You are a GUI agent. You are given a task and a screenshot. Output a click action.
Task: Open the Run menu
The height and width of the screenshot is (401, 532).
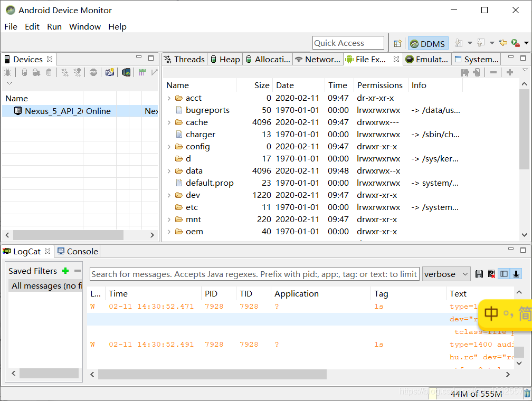(54, 26)
